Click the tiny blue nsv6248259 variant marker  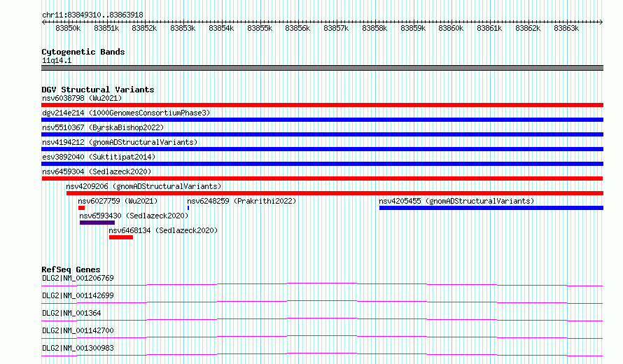click(188, 208)
